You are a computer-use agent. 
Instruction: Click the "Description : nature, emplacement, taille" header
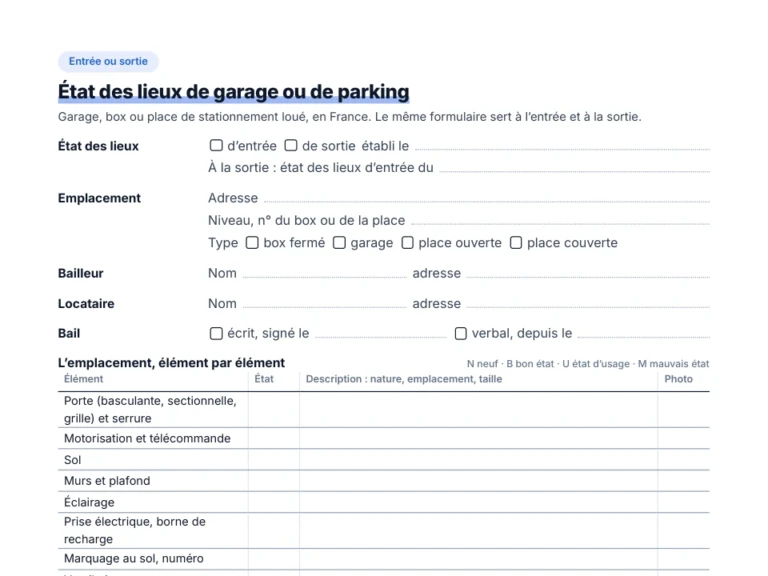404,379
